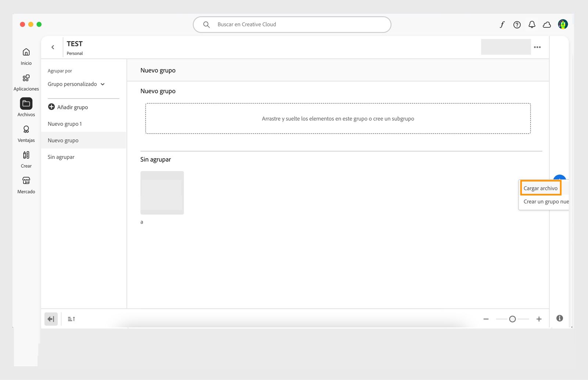Select Nuevo grupo 1 in sidebar

tap(83, 124)
